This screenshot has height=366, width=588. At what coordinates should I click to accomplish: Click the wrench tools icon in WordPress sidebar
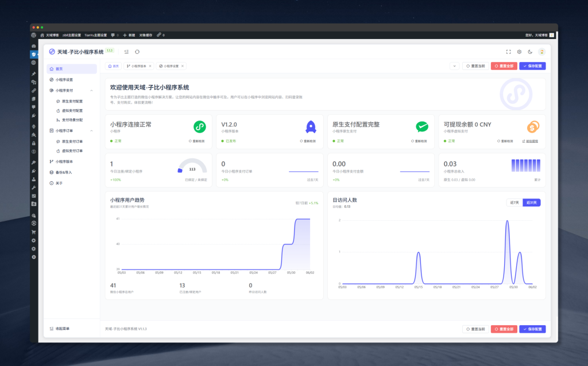coord(34,188)
